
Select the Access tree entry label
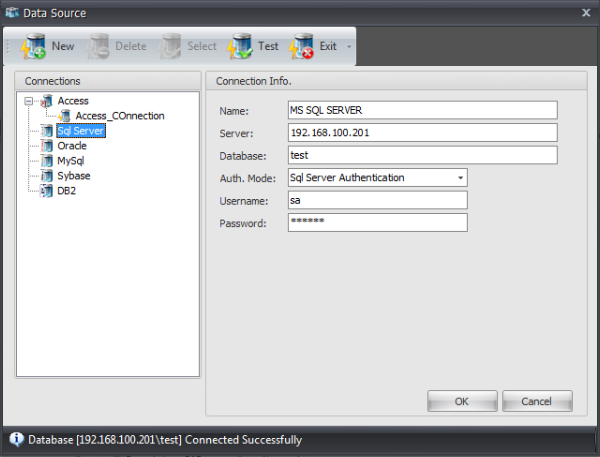tap(73, 101)
